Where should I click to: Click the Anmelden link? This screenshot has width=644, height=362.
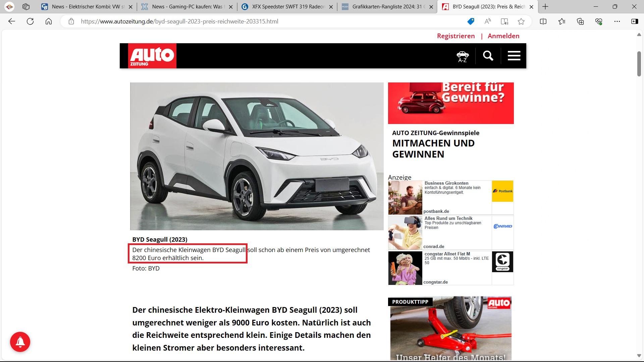[503, 36]
